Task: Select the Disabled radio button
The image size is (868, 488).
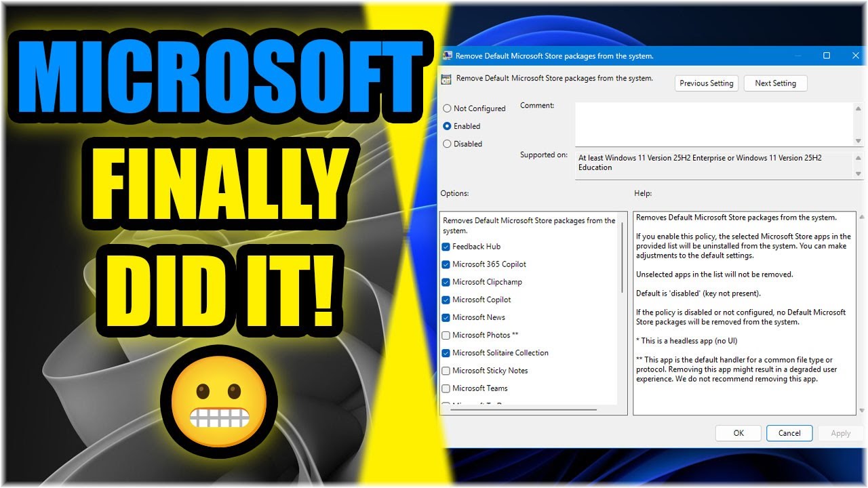Action: [x=447, y=144]
